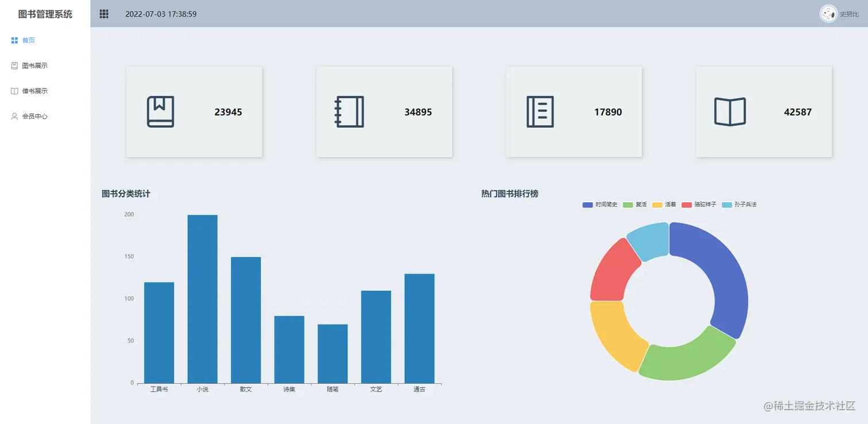Click the number 23945 on the first card

(x=228, y=112)
